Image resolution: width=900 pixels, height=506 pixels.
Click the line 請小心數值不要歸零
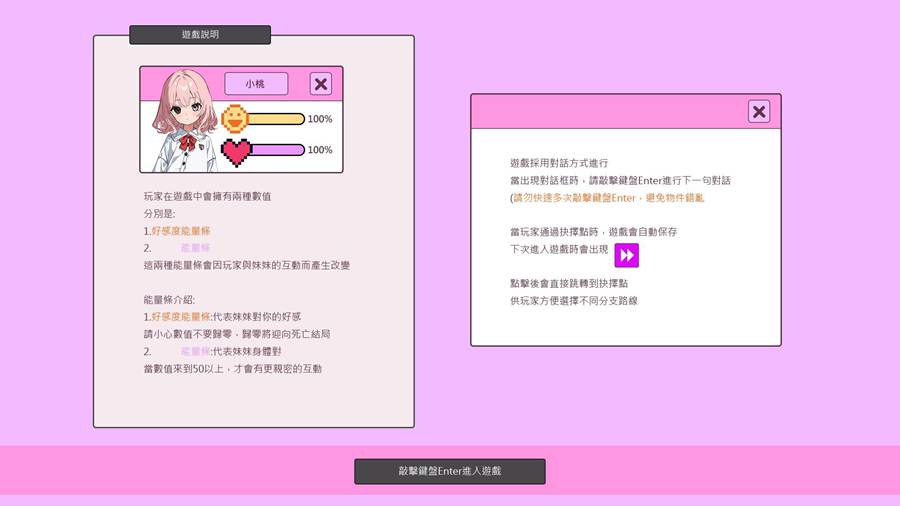click(x=236, y=334)
